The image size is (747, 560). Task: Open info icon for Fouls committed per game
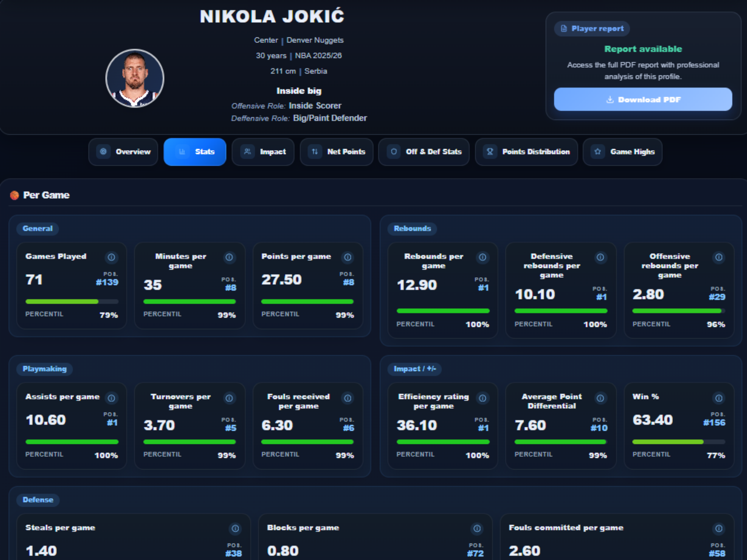click(719, 529)
